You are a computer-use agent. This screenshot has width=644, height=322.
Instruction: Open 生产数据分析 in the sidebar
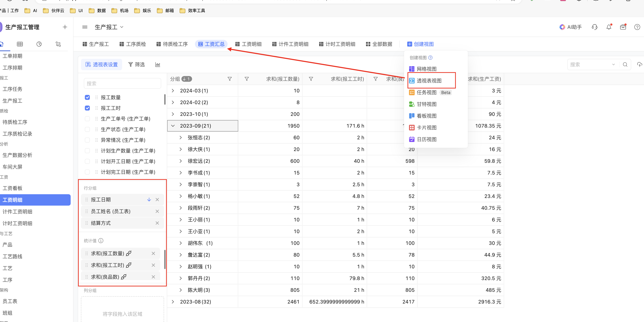click(x=18, y=155)
